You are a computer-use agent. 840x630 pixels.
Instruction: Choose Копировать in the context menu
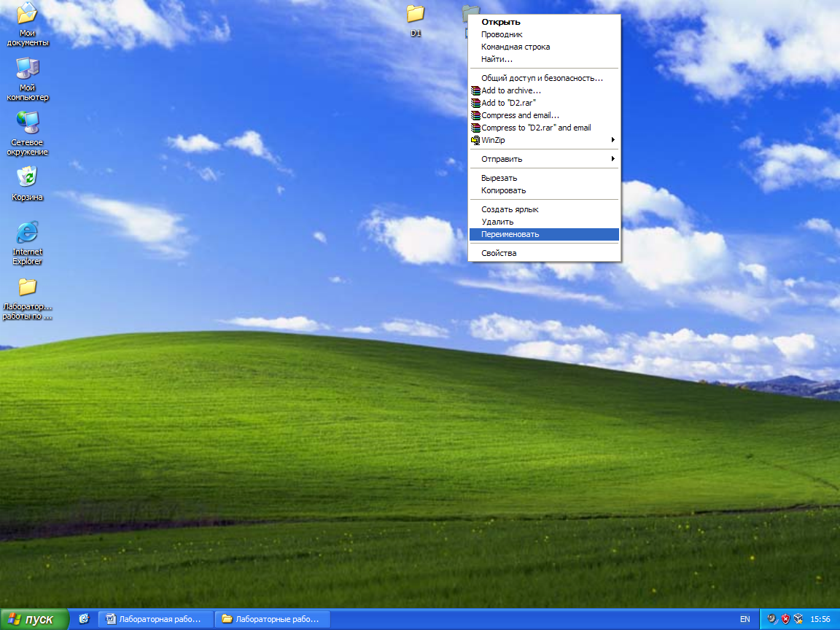pyautogui.click(x=544, y=190)
